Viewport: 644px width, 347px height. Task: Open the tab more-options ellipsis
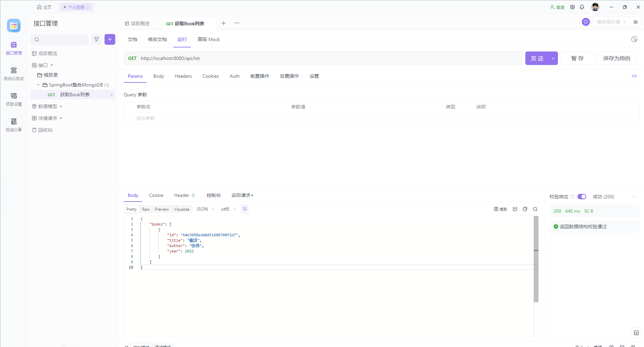tap(237, 23)
